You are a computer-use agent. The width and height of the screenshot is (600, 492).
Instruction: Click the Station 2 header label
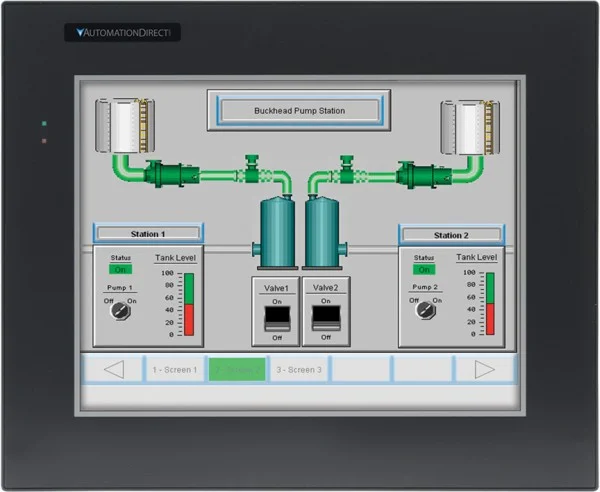(452, 235)
